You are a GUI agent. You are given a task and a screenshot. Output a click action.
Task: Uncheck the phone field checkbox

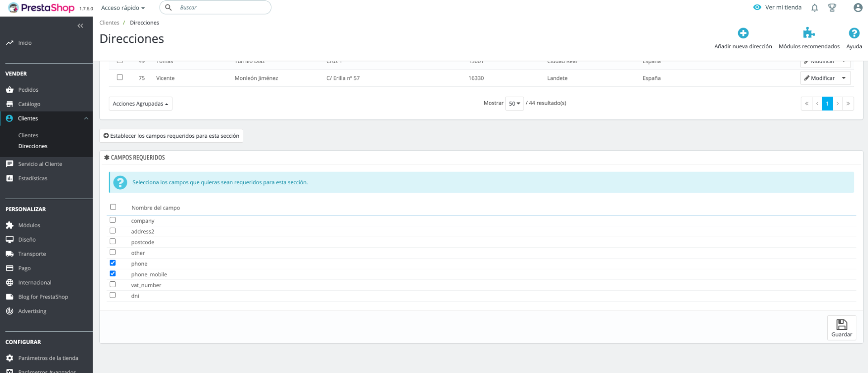113,263
